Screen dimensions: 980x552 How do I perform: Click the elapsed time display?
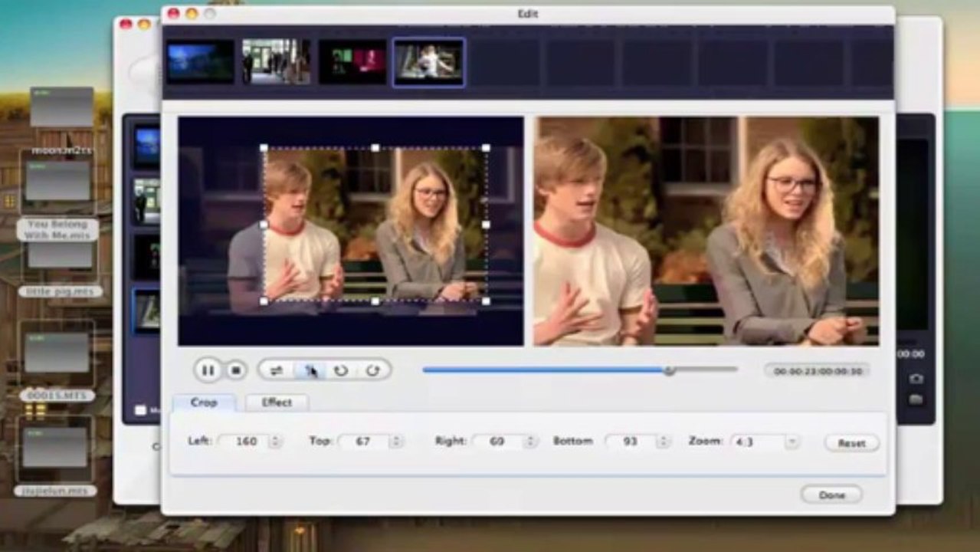[x=817, y=371]
